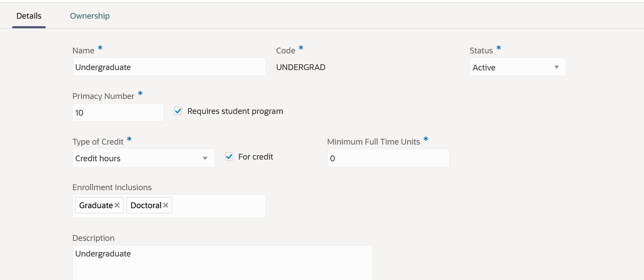
Task: Click the Name input field
Action: click(x=169, y=67)
